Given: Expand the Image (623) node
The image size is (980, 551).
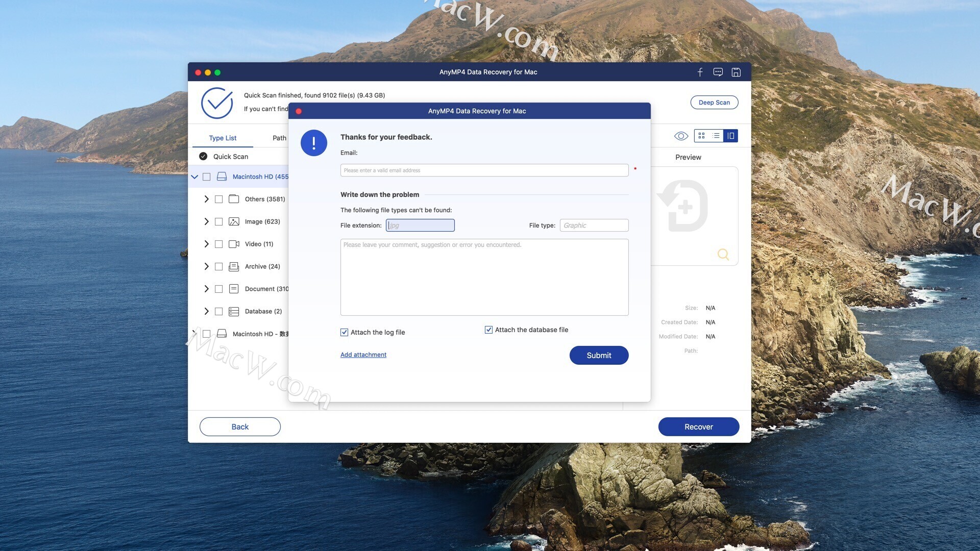Looking at the screenshot, I should point(206,221).
